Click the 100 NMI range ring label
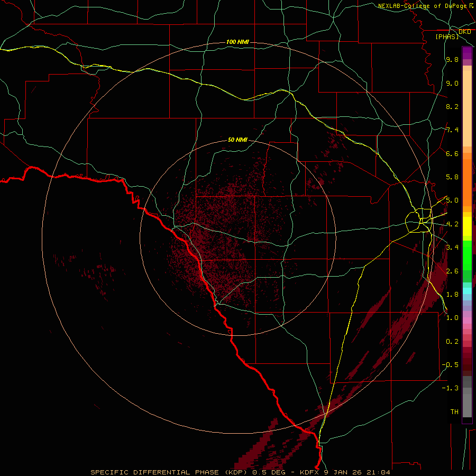This screenshot has width=476, height=476. tap(237, 42)
